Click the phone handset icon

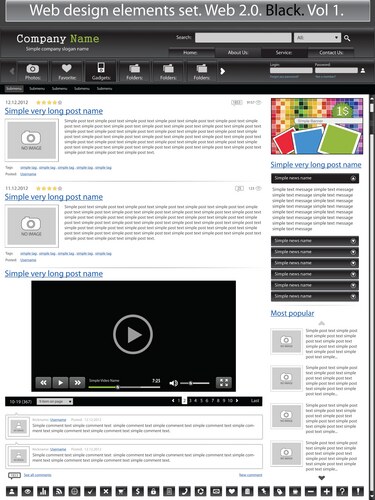point(185,491)
